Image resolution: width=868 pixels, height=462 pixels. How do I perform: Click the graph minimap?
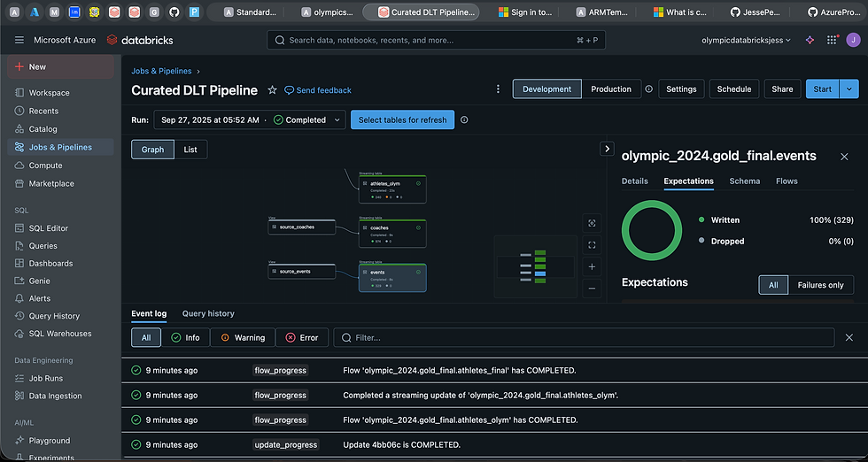click(x=534, y=266)
